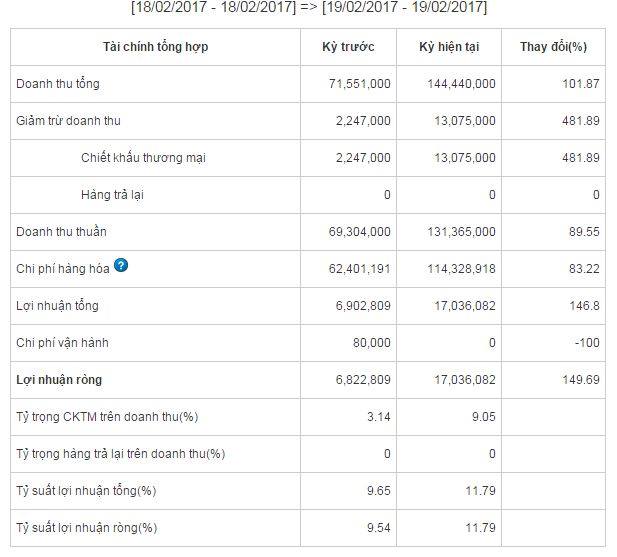Click the Giảm trừ doanh thu row label
617x557 pixels.
tap(68, 121)
